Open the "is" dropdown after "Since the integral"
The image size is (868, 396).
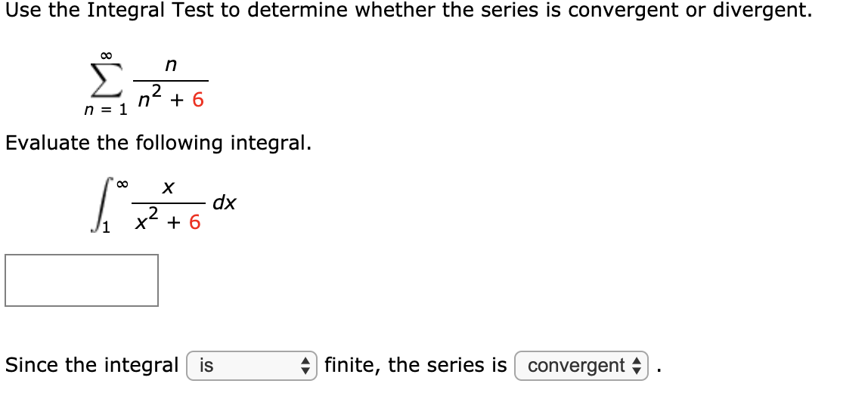252,366
